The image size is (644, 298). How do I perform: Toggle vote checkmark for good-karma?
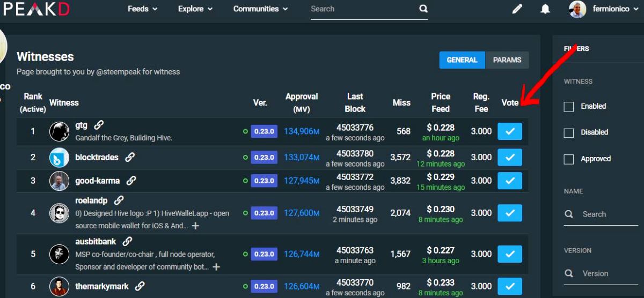click(x=510, y=181)
